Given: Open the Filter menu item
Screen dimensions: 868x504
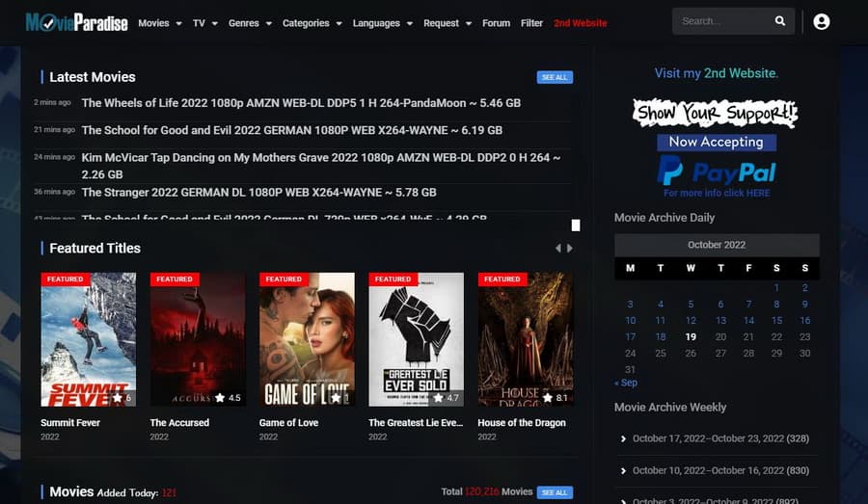Looking at the screenshot, I should pos(531,23).
